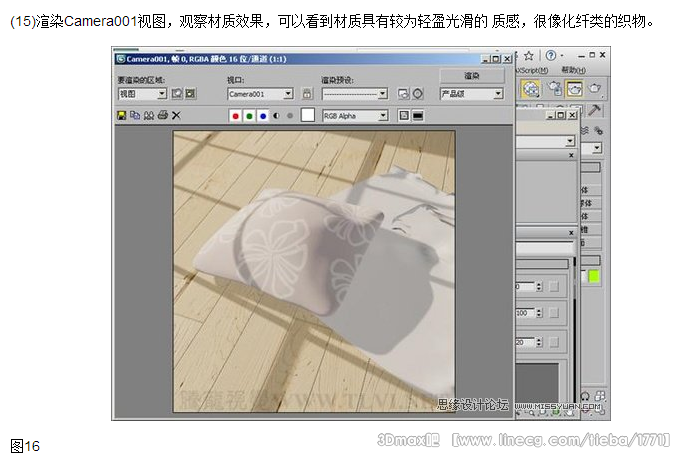Click the Systems gears icon
Screen dimensions: 699x457
[x=598, y=130]
